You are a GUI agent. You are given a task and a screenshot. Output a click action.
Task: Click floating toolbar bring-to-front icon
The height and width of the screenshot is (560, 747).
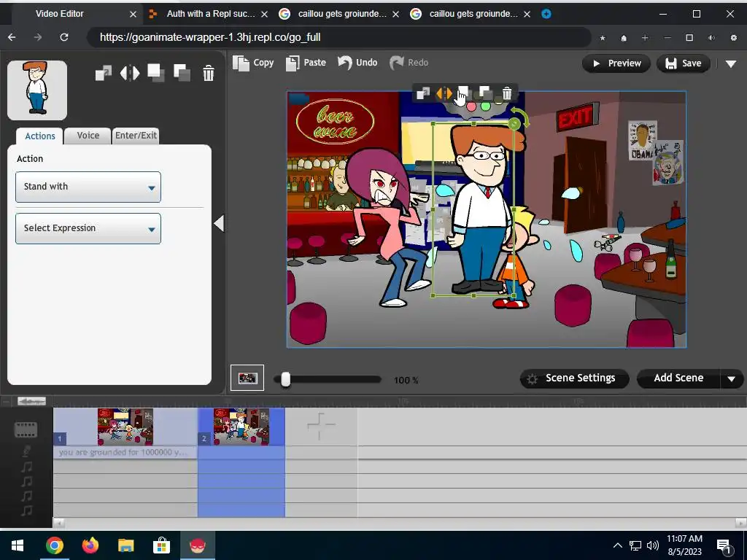click(463, 93)
